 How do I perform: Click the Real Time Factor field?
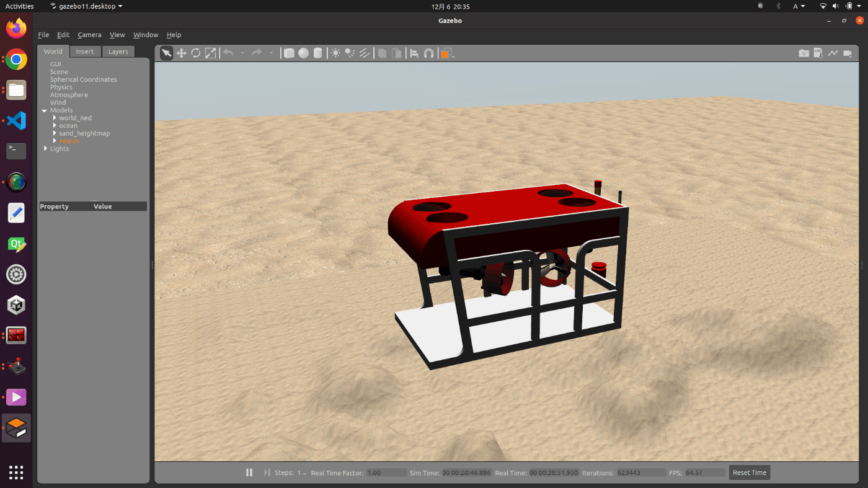(x=387, y=472)
